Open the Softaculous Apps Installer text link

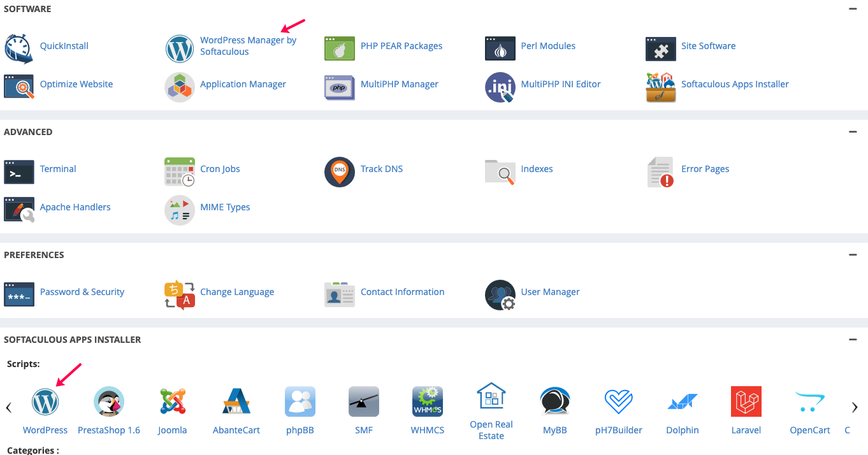click(x=735, y=84)
